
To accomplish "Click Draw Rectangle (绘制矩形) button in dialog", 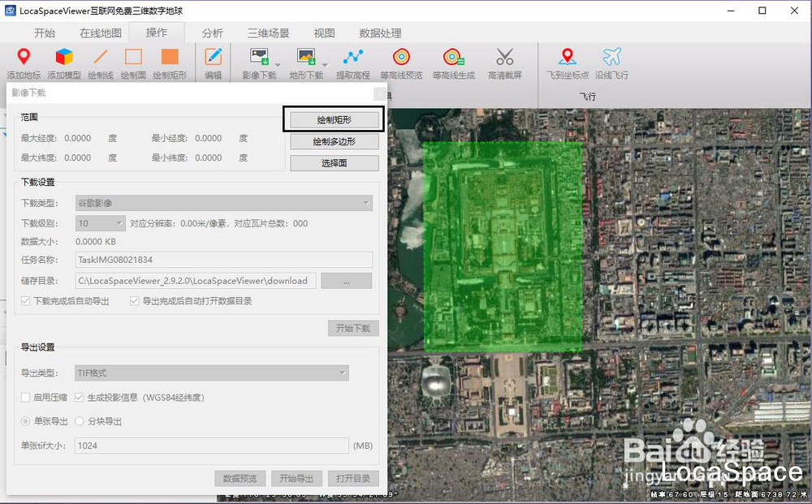I will (334, 120).
